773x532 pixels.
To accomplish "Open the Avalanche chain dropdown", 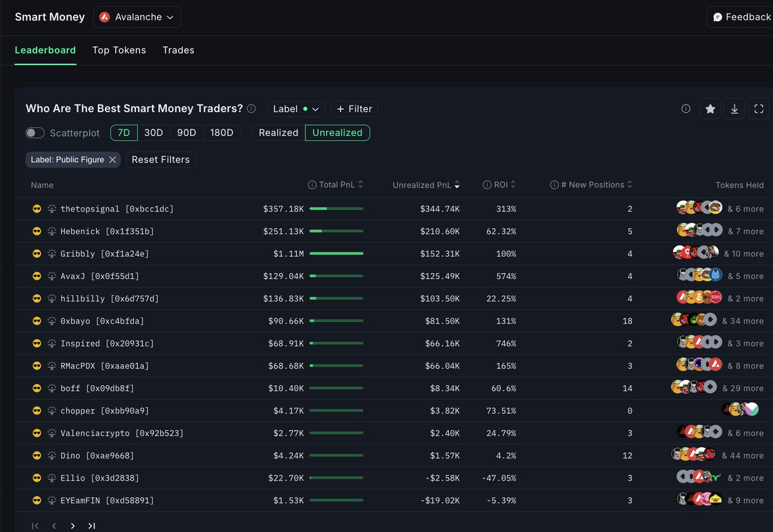I will pyautogui.click(x=137, y=17).
